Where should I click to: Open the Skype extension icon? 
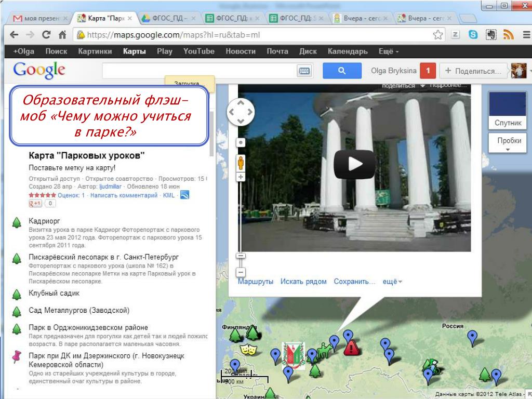tap(473, 34)
